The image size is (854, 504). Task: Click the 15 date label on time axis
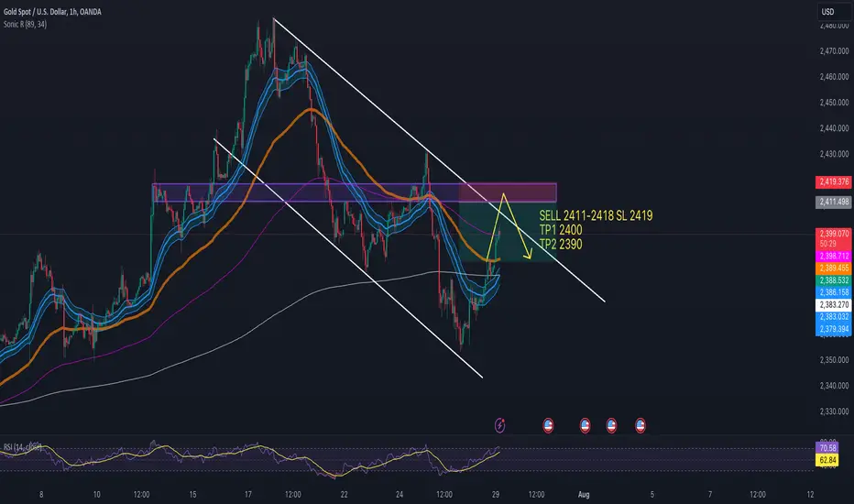192,495
